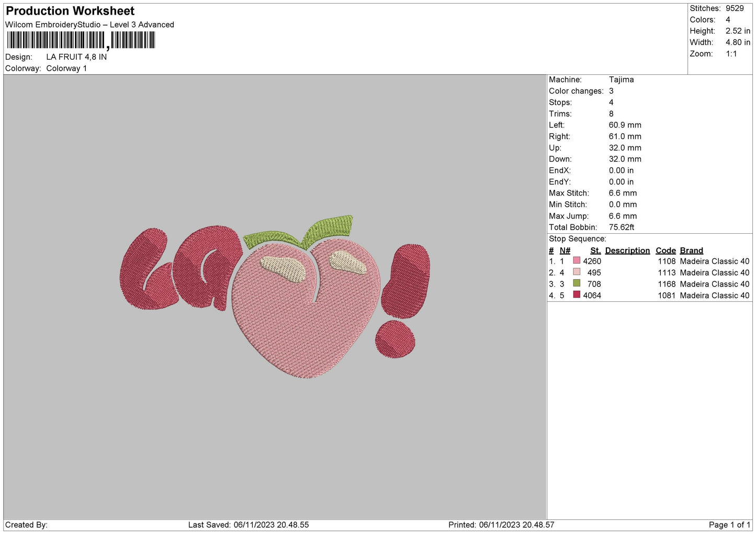Select the Right value 61.0 mm
This screenshot has width=756, height=534.
[625, 137]
